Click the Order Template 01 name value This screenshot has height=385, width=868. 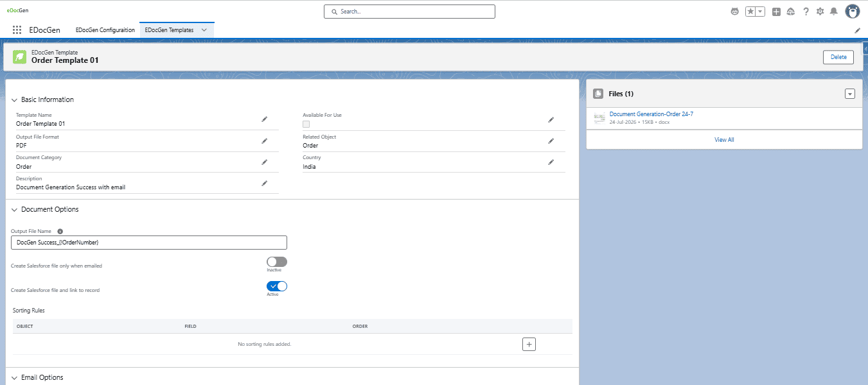[40, 124]
